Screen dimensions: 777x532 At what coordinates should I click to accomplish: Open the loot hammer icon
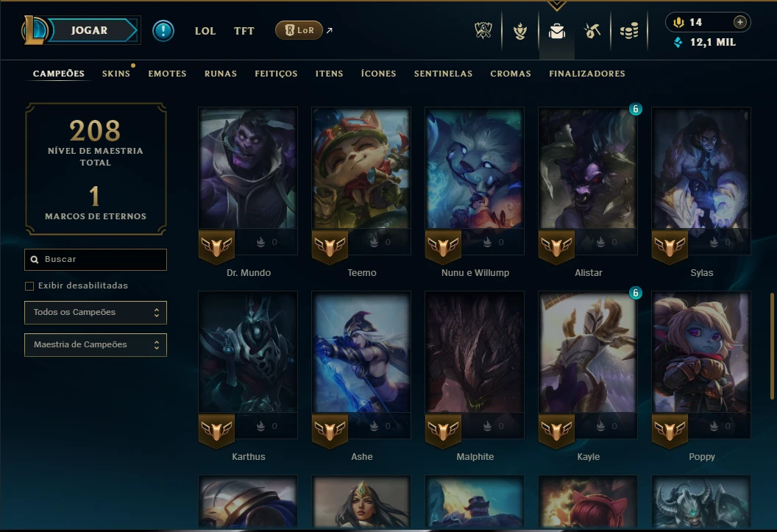pos(592,31)
